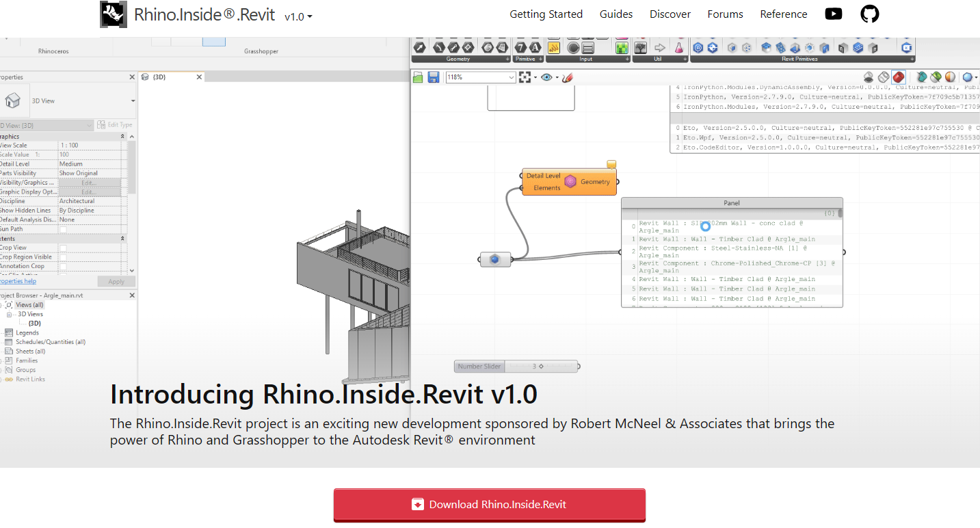Open the Getting Started menu item

(546, 14)
